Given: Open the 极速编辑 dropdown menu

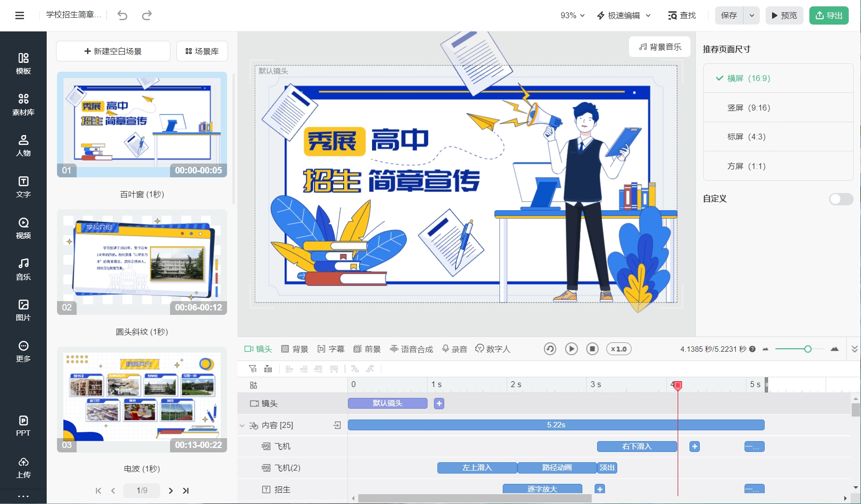Looking at the screenshot, I should tap(623, 15).
